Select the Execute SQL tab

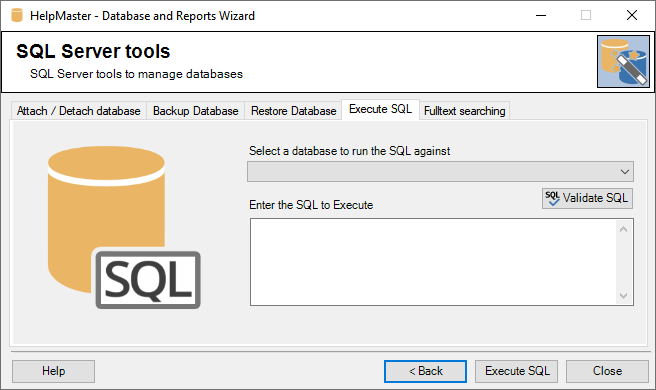pos(380,110)
